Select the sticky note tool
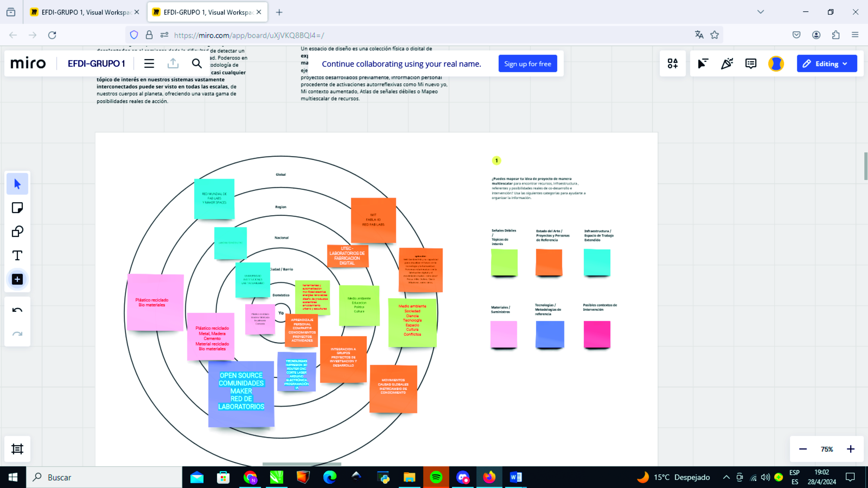Screen dimensions: 868x488 click(17, 208)
